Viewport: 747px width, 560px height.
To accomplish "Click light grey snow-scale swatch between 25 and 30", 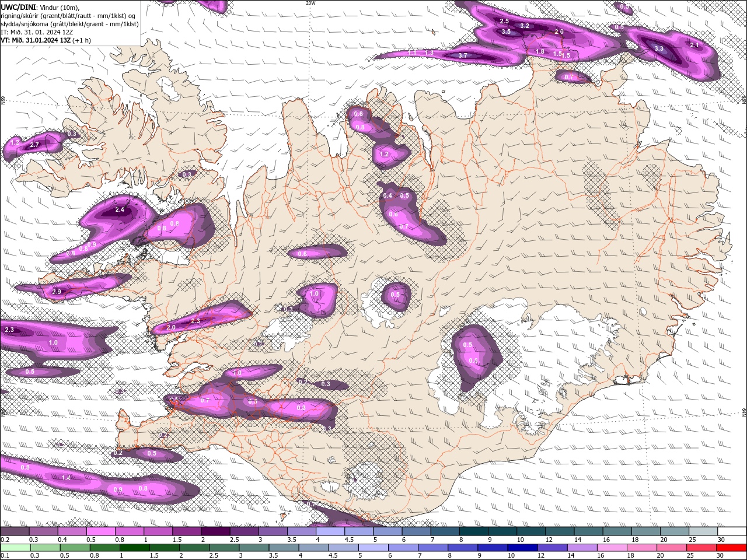I will click(x=703, y=531).
